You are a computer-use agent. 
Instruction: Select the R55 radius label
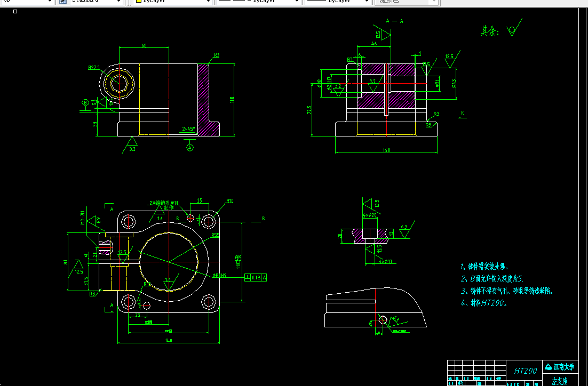215,235
